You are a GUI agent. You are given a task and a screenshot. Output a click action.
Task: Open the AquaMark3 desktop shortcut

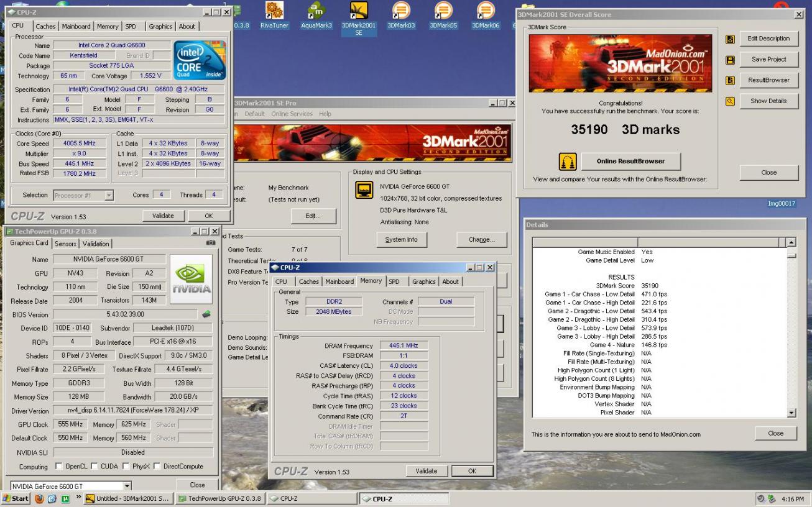click(x=316, y=16)
